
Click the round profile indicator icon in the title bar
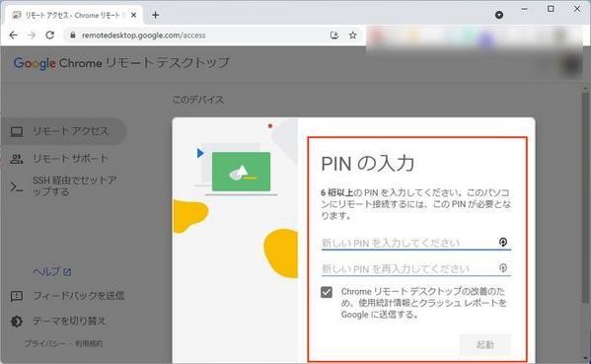coord(499,15)
